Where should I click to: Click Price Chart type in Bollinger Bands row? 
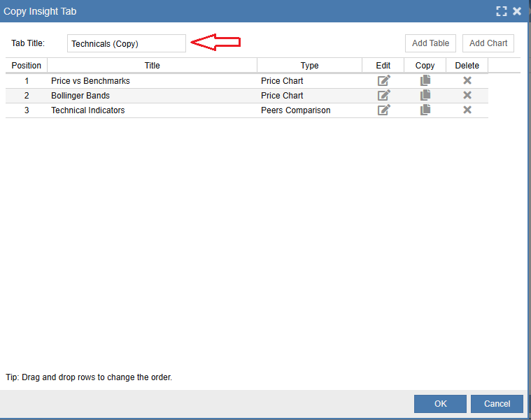click(x=309, y=96)
